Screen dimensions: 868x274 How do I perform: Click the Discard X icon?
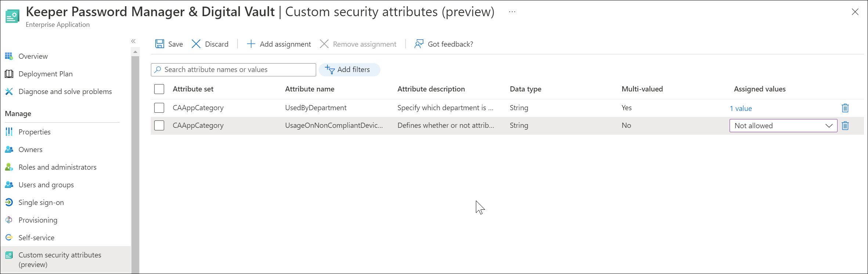point(196,44)
